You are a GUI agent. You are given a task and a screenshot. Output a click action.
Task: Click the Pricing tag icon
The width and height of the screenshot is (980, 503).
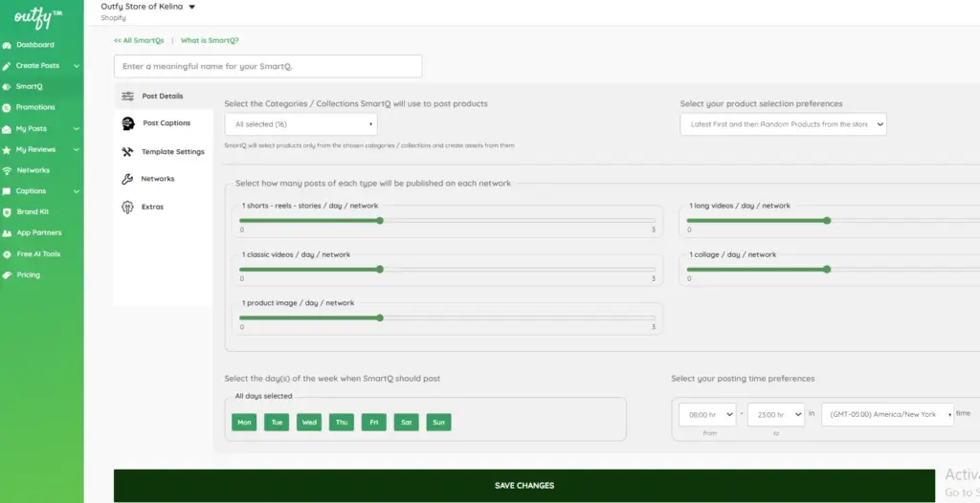8,275
